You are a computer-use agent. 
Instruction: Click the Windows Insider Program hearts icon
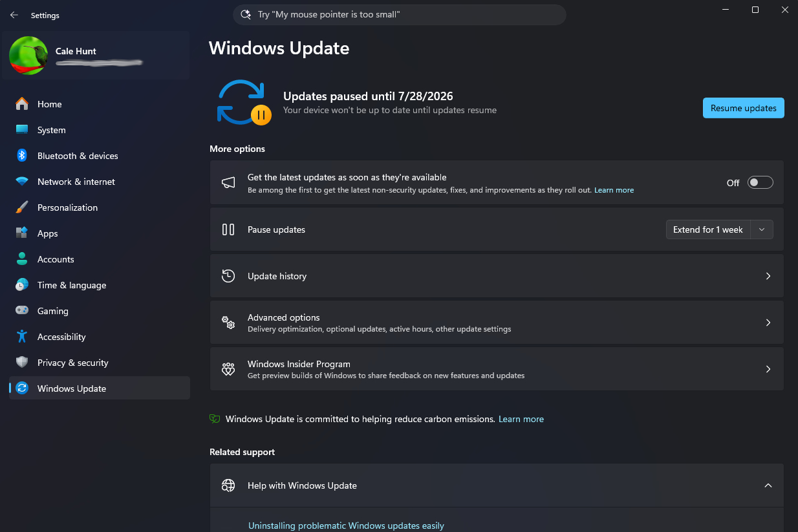228,369
